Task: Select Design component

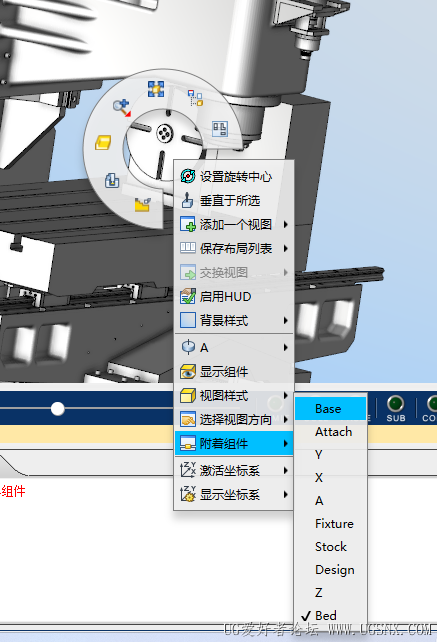Action: (x=331, y=570)
